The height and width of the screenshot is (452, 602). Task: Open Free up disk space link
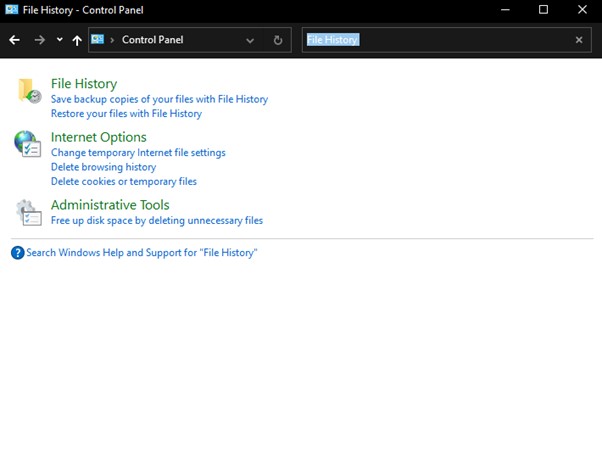[x=157, y=220]
